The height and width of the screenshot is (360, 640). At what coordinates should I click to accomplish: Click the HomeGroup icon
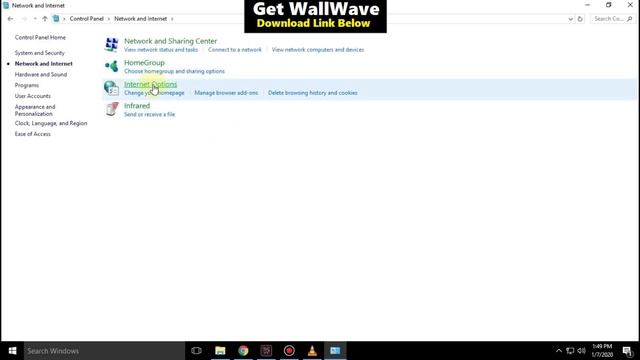[x=111, y=66]
